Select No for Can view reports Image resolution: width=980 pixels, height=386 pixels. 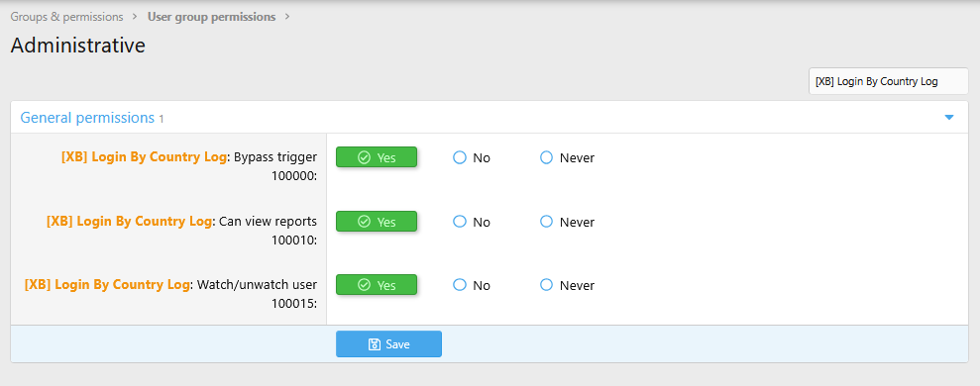tap(472, 222)
